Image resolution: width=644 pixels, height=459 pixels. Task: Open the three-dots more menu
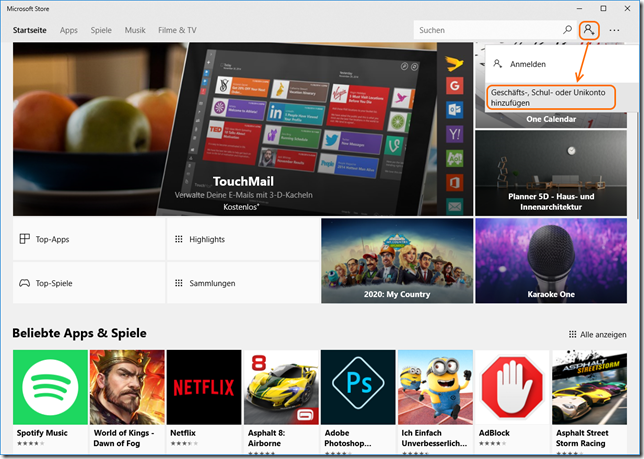(614, 30)
